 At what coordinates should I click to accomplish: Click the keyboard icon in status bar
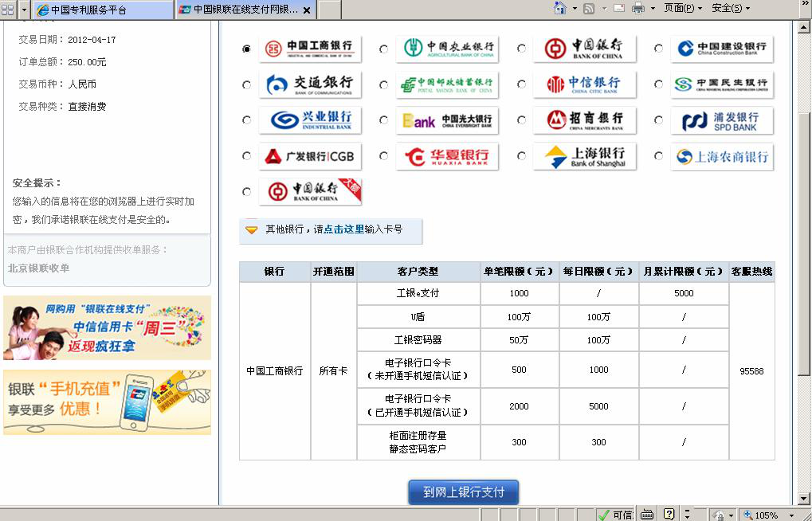647,515
